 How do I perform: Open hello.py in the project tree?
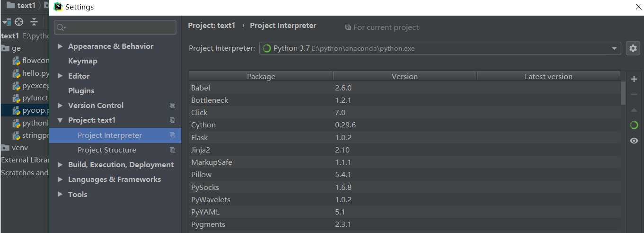(35, 73)
